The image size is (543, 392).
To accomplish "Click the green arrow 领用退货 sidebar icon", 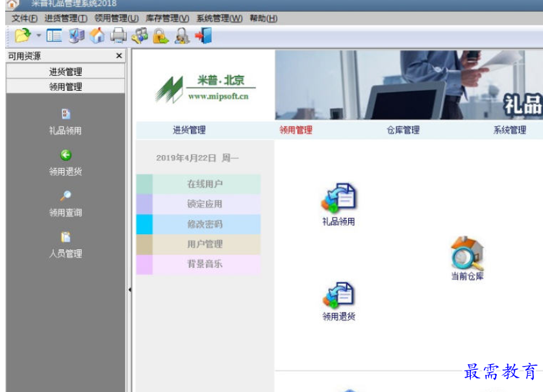I will [x=66, y=163].
